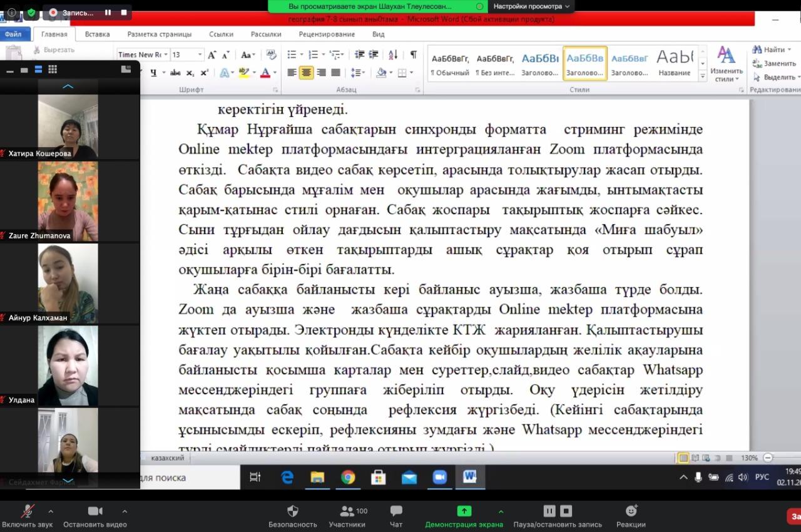Expand the Настройки просмотра dropdown

[x=531, y=6]
